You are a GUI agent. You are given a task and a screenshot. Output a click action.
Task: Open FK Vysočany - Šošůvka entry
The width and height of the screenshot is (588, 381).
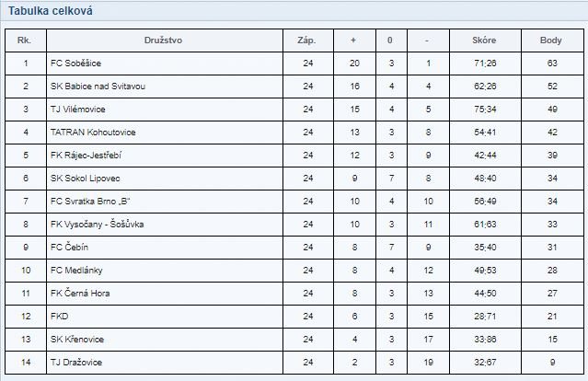coord(98,225)
